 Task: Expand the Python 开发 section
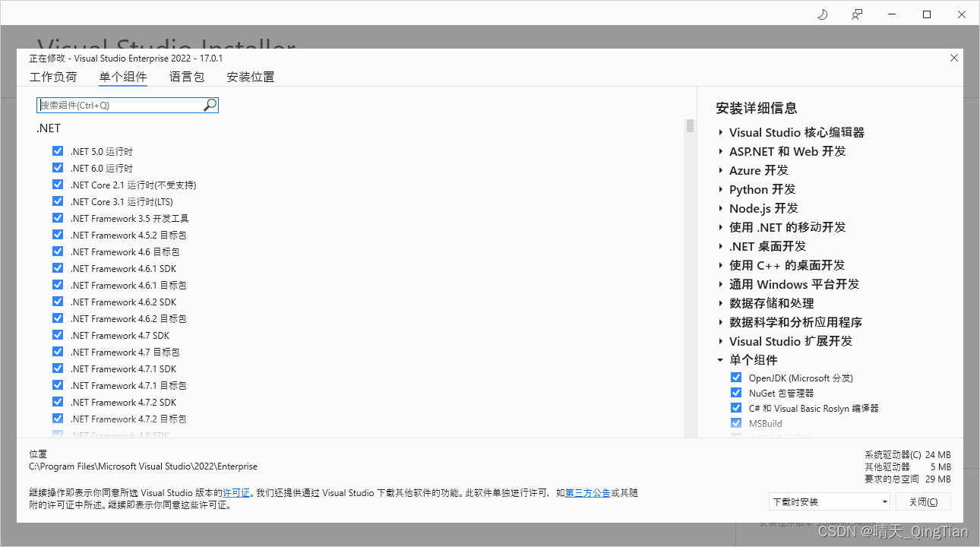(x=720, y=189)
